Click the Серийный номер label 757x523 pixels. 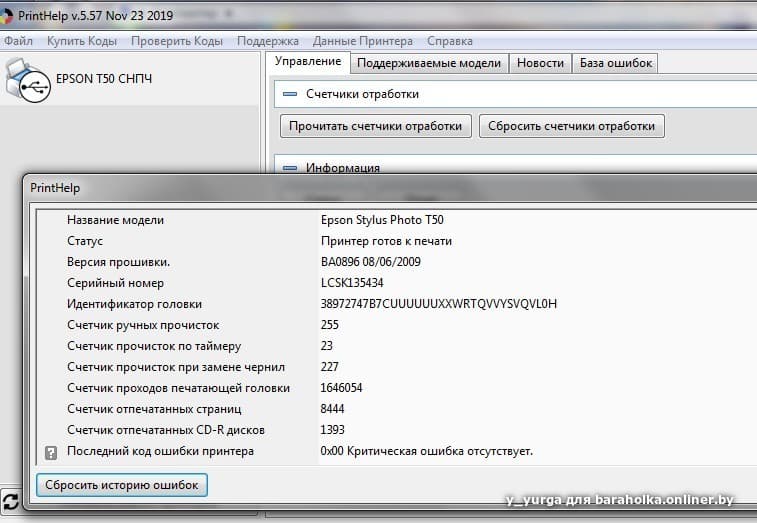[x=115, y=283]
